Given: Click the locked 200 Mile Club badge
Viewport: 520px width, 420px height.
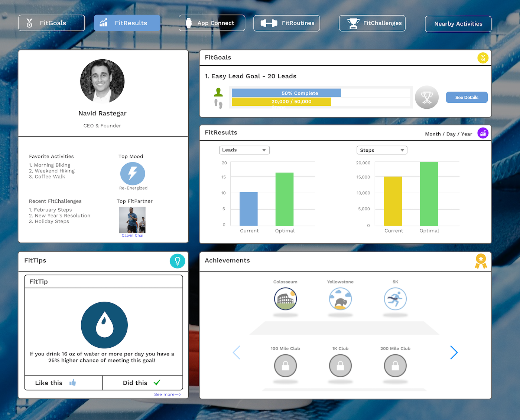Looking at the screenshot, I should pyautogui.click(x=395, y=365).
